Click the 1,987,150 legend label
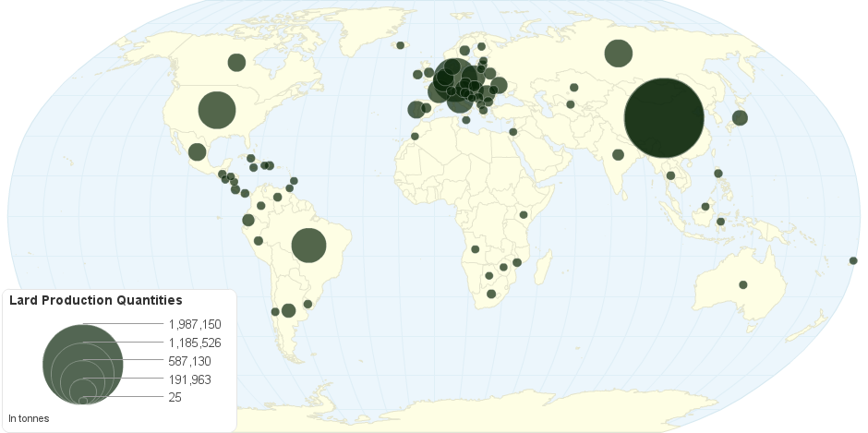 (195, 324)
